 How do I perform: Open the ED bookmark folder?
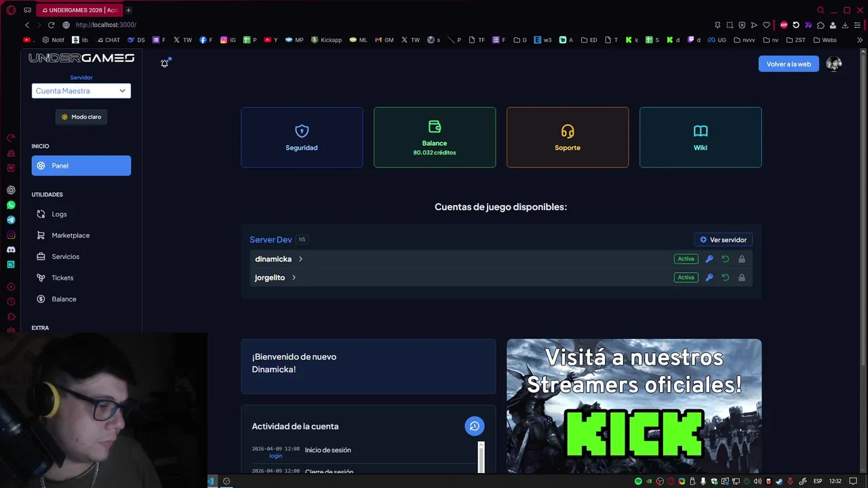point(589,40)
